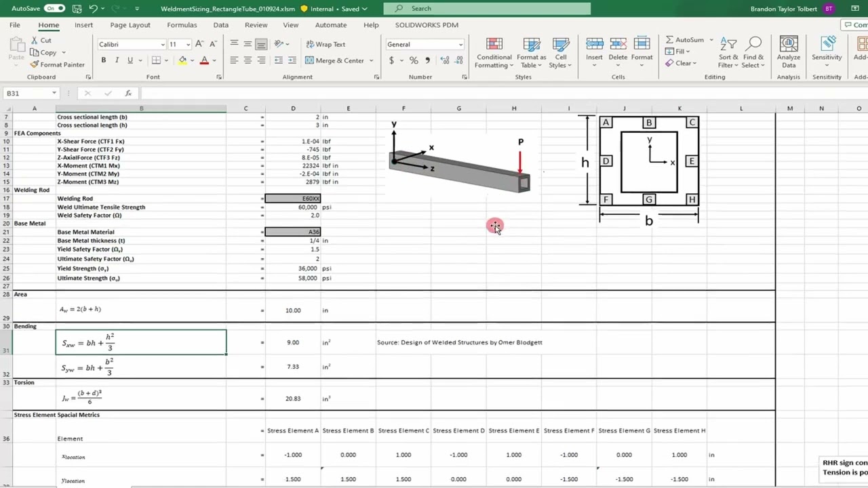Open Sort & Filter menu

tap(728, 52)
